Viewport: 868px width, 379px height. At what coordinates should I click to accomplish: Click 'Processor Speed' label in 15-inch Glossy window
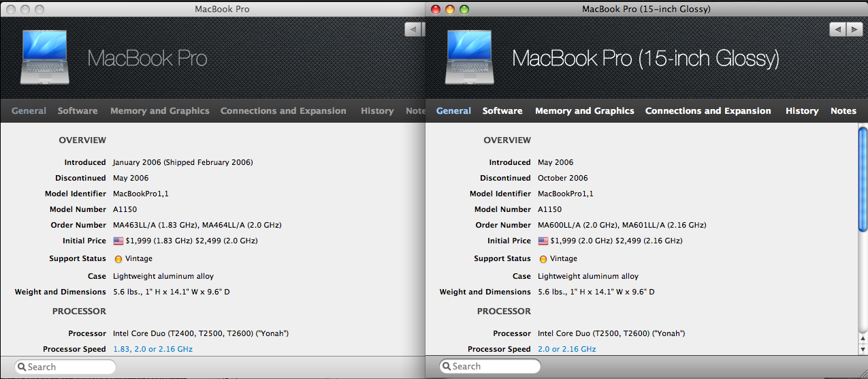click(500, 349)
